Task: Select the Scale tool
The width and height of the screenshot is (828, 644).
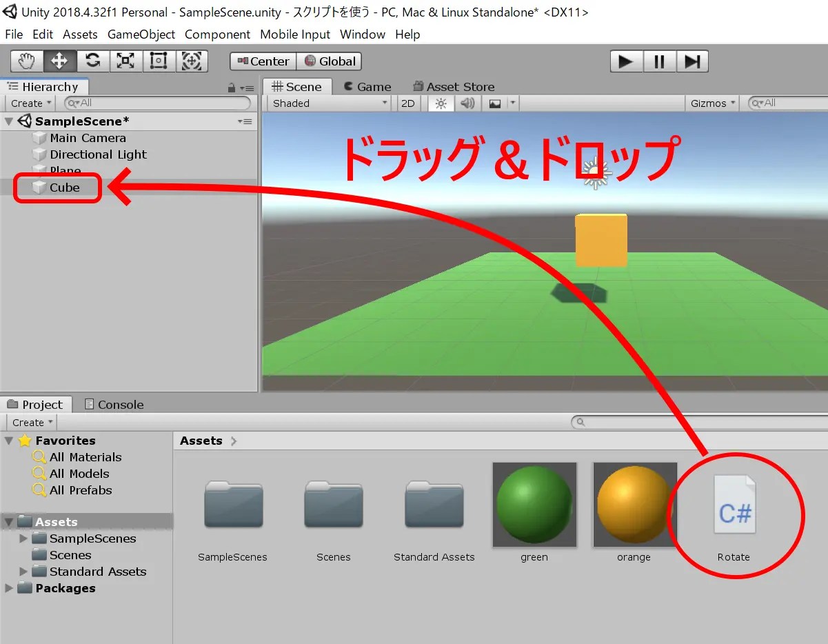Action: [x=126, y=61]
